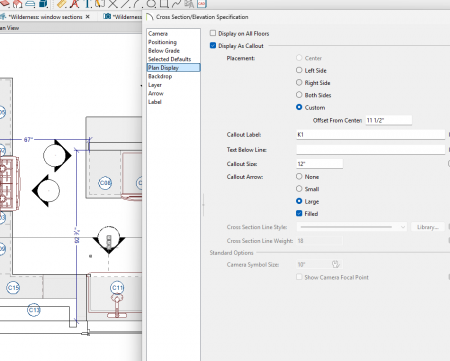Image resolution: width=450 pixels, height=361 pixels.
Task: Open the blue 3D box tool
Action: [43, 3]
